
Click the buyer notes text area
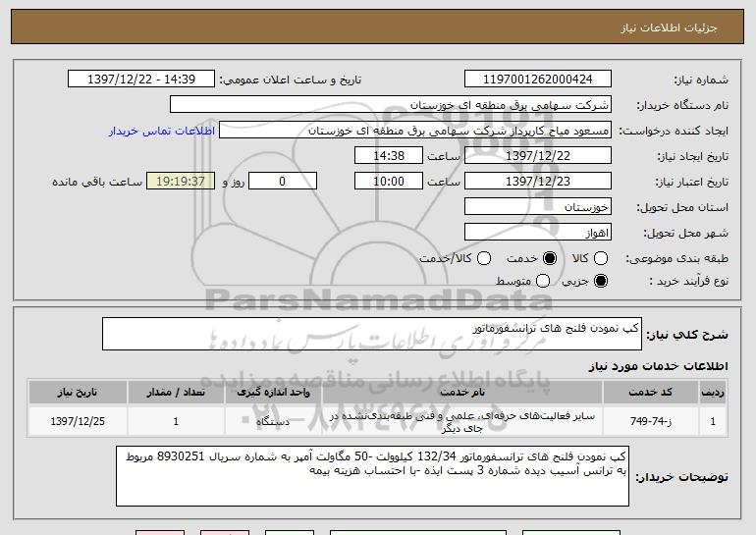click(x=372, y=476)
